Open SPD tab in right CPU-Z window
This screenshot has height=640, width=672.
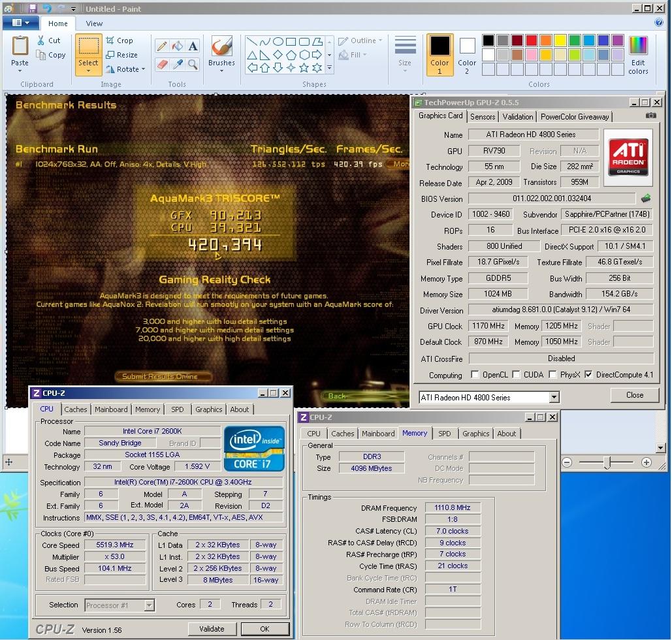[445, 434]
